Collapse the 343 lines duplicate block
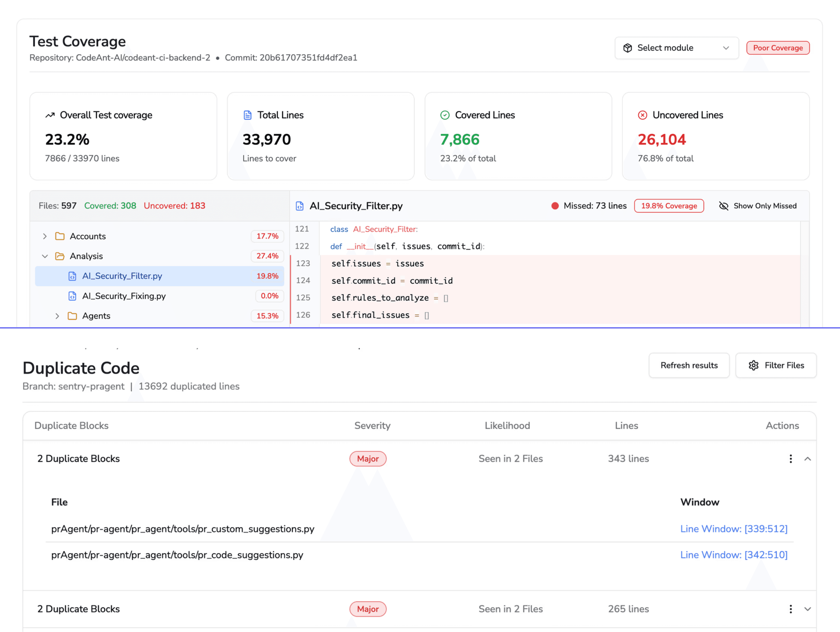Image resolution: width=840 pixels, height=632 pixels. click(x=807, y=459)
